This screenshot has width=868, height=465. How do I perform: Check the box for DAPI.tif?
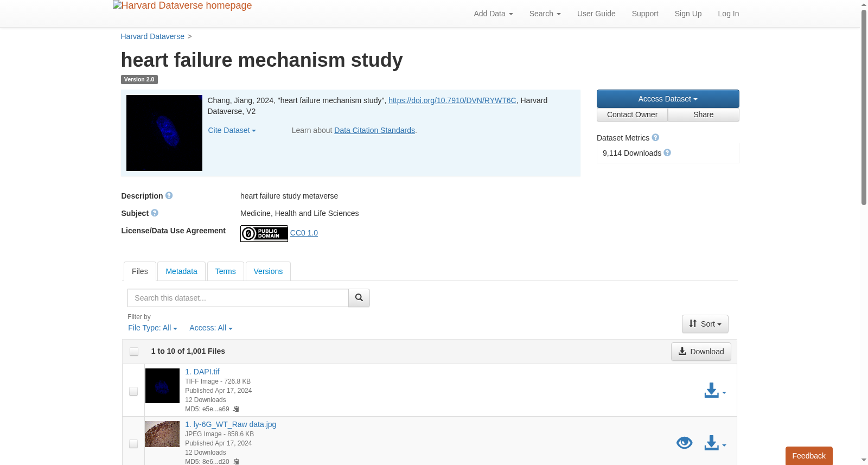133,391
